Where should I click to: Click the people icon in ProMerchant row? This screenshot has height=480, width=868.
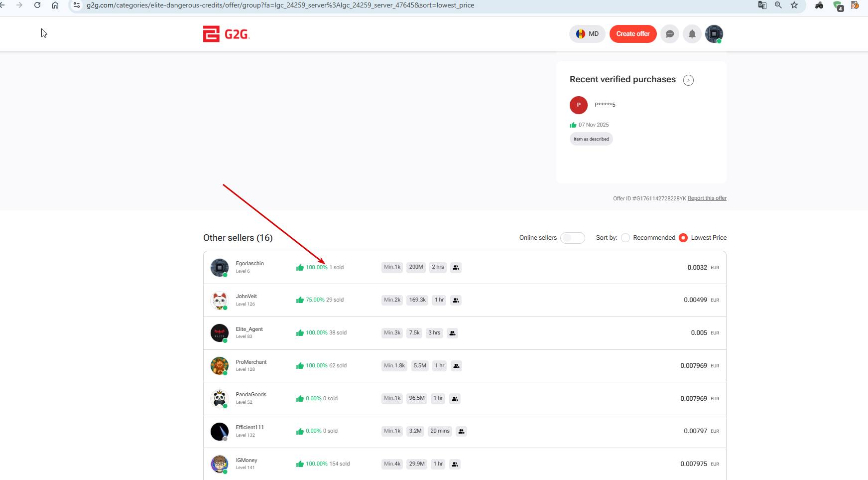(456, 366)
